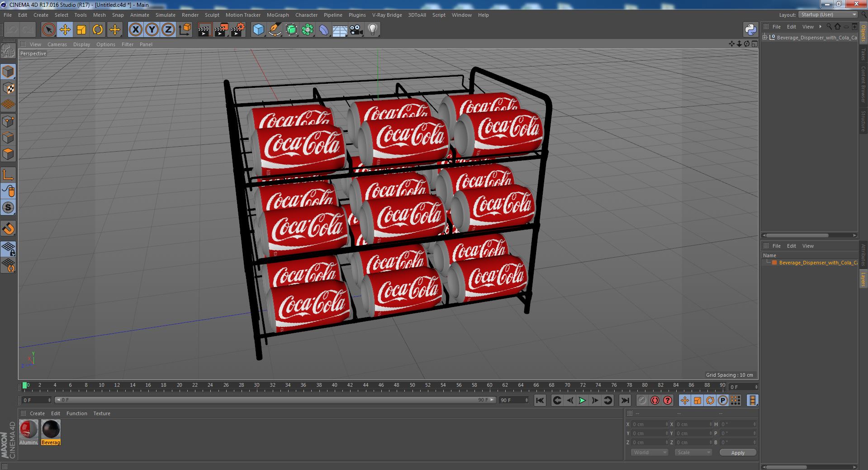This screenshot has width=868, height=470.
Task: Go to start of animation
Action: pyautogui.click(x=540, y=400)
